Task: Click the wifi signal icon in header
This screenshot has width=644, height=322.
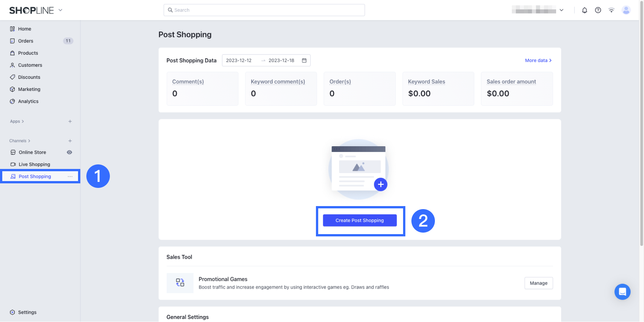Action: pos(611,10)
